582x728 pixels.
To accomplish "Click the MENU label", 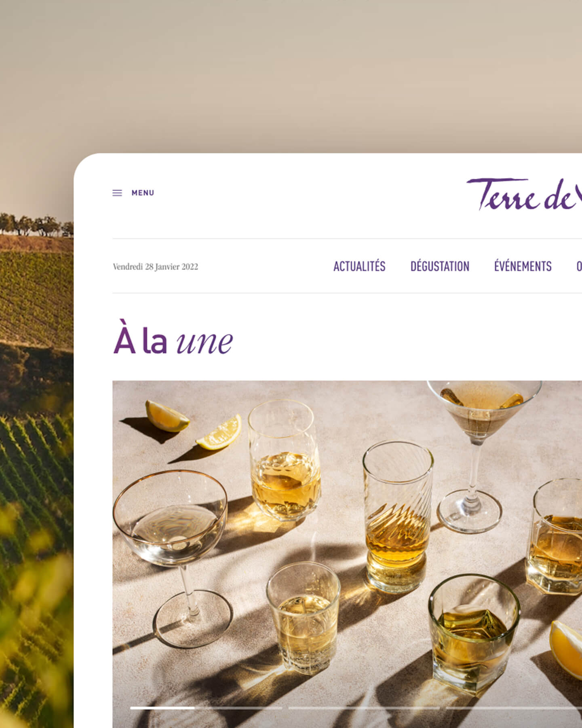I will 143,193.
